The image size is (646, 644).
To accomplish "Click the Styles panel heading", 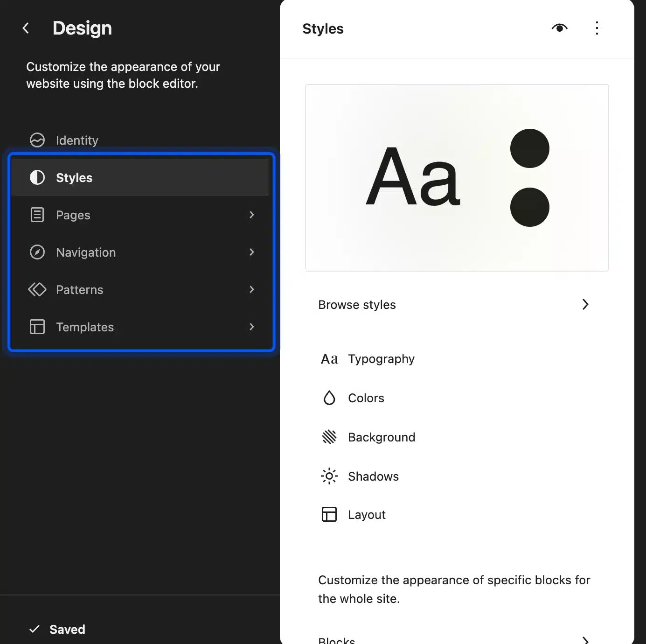I will (323, 29).
